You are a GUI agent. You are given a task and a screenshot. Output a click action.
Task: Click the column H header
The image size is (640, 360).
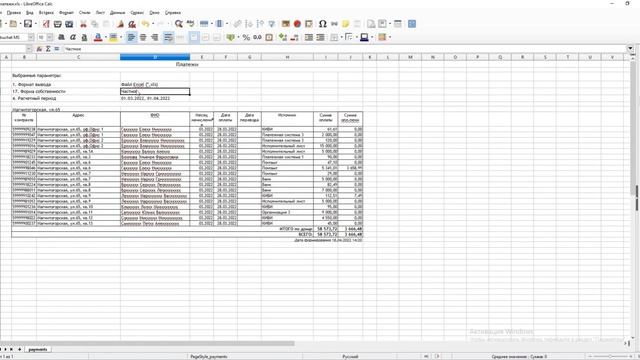[x=287, y=57]
